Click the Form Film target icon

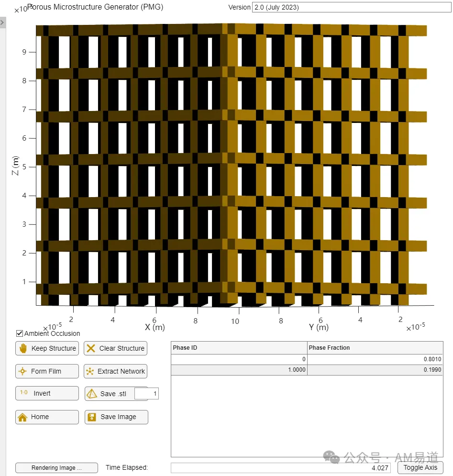(x=22, y=371)
